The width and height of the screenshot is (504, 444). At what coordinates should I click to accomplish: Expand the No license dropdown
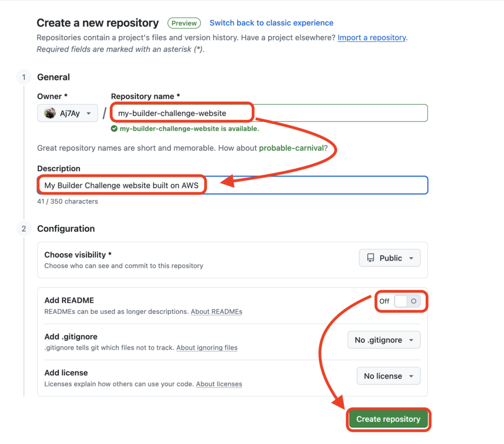(388, 376)
